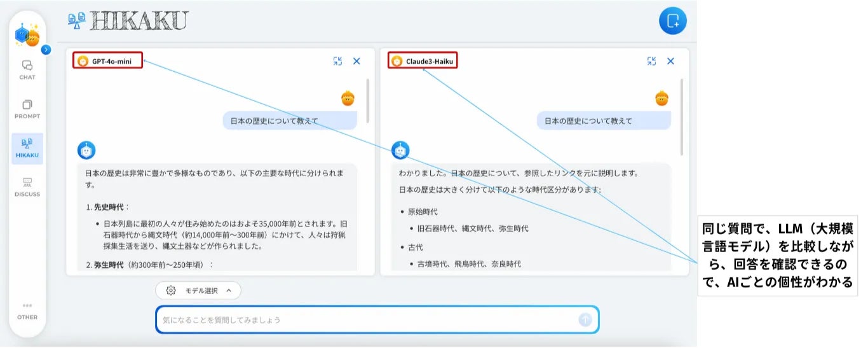Screen dimensions: 868x348
Task: Select the HIKAKU sidebar item
Action: click(x=27, y=148)
